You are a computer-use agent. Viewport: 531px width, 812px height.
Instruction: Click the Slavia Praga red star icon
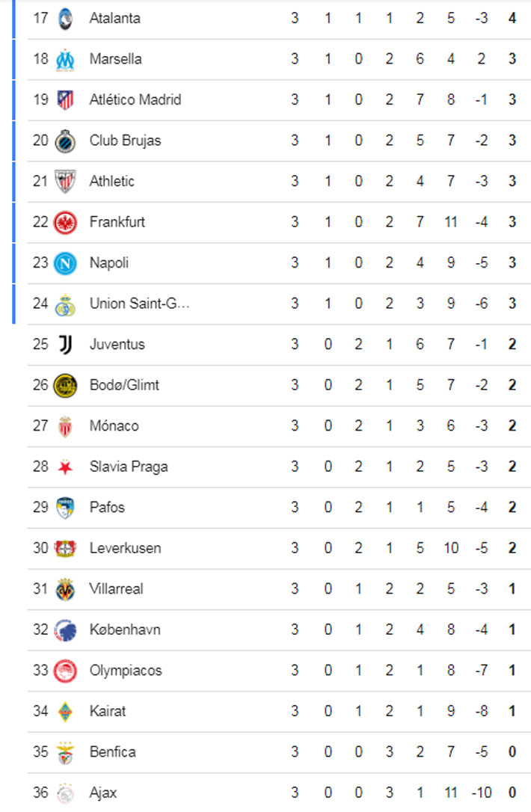point(66,467)
